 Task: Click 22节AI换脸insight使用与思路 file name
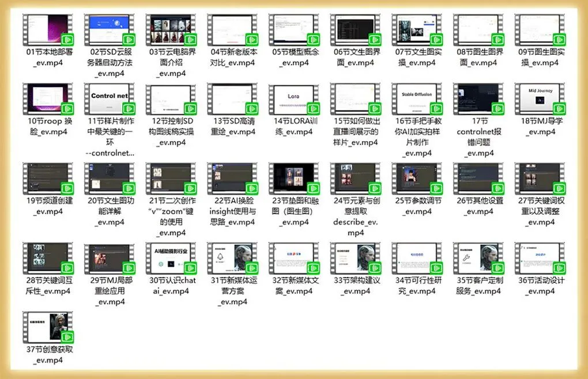click(x=232, y=211)
